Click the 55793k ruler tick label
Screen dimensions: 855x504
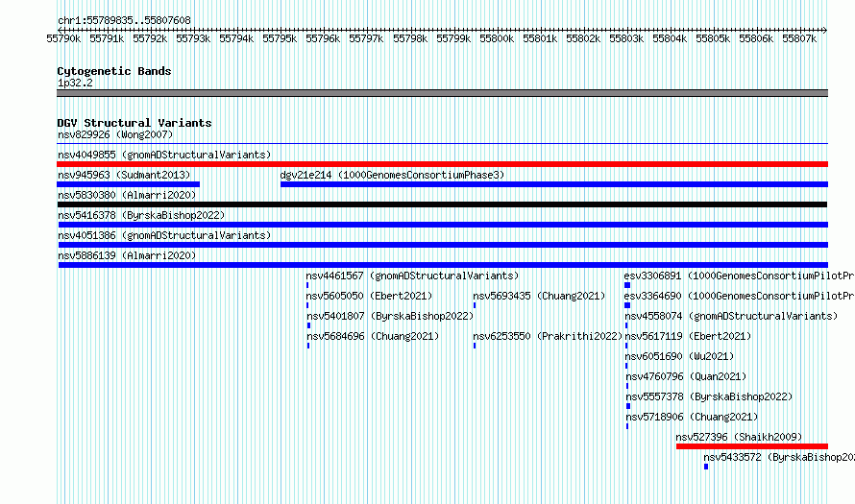coord(193,38)
